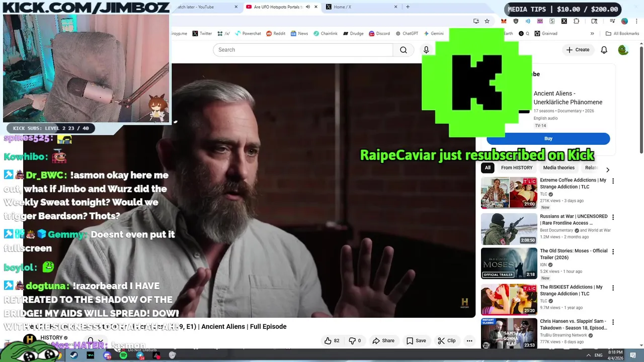Open the taskbar clock showing 8:18 PM

point(615,355)
